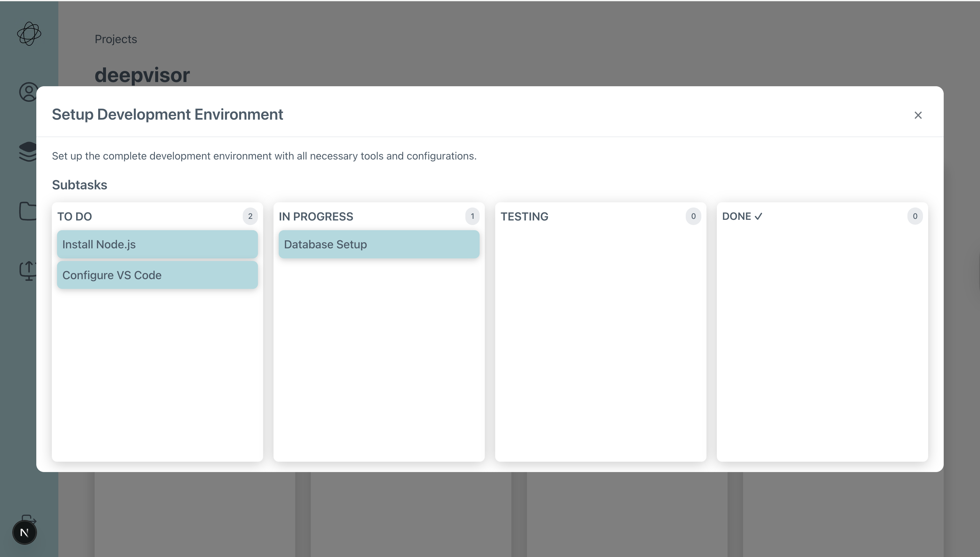
Task: Open the folder icon in sidebar
Action: (x=28, y=211)
